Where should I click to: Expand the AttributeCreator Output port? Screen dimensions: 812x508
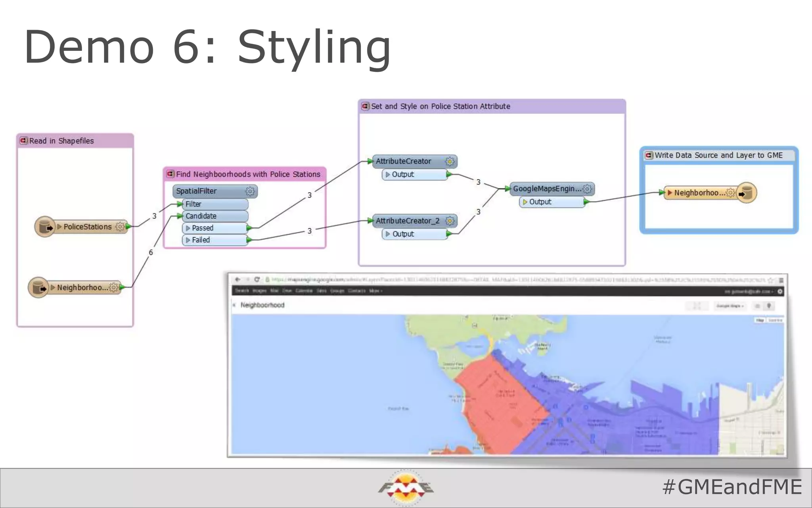(388, 175)
